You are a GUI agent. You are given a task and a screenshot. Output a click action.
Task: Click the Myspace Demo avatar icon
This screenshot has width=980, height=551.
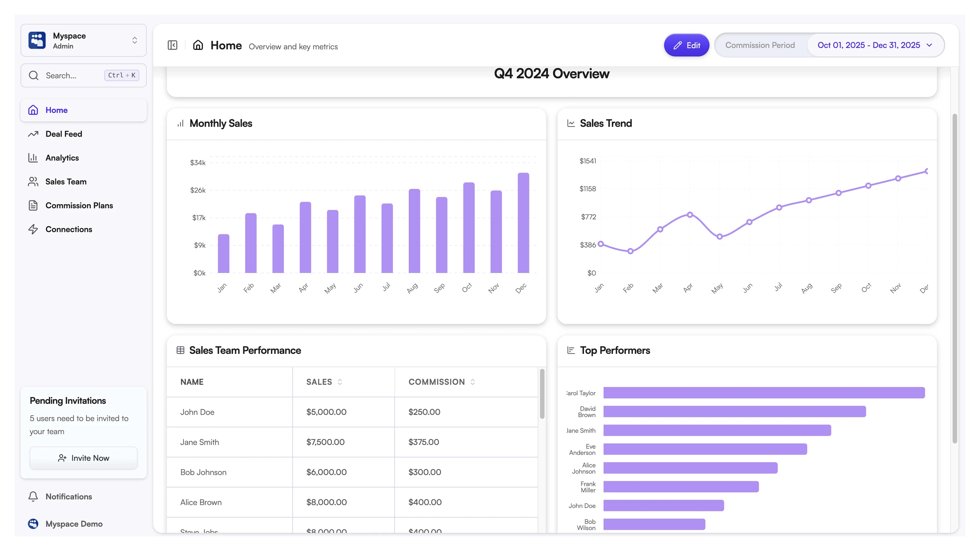(33, 524)
